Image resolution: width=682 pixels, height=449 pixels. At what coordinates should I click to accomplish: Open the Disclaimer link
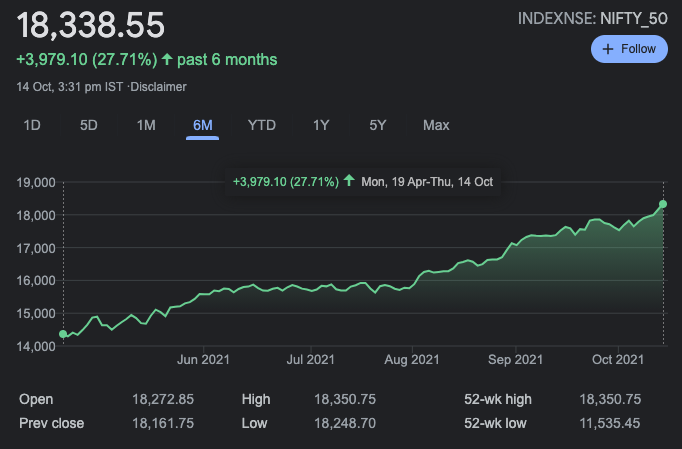(x=157, y=87)
